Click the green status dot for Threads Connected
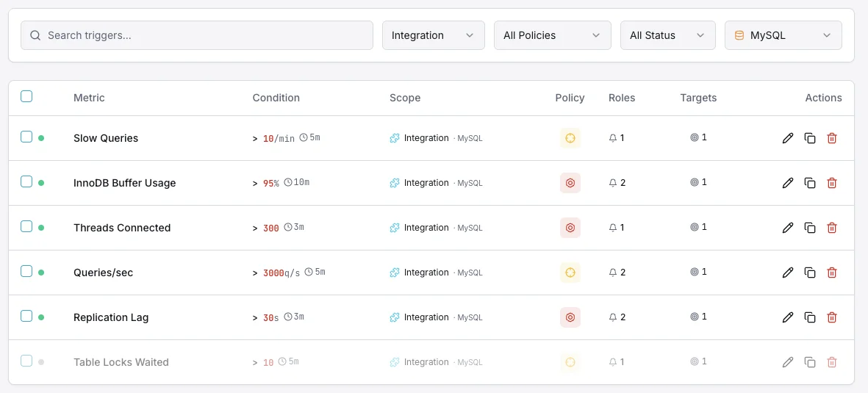The image size is (868, 393). [41, 228]
